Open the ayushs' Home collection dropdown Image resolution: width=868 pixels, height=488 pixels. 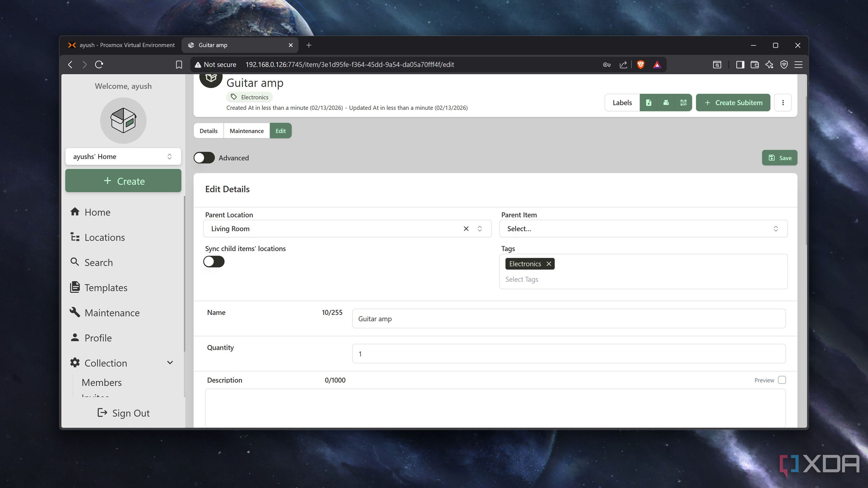(x=123, y=156)
